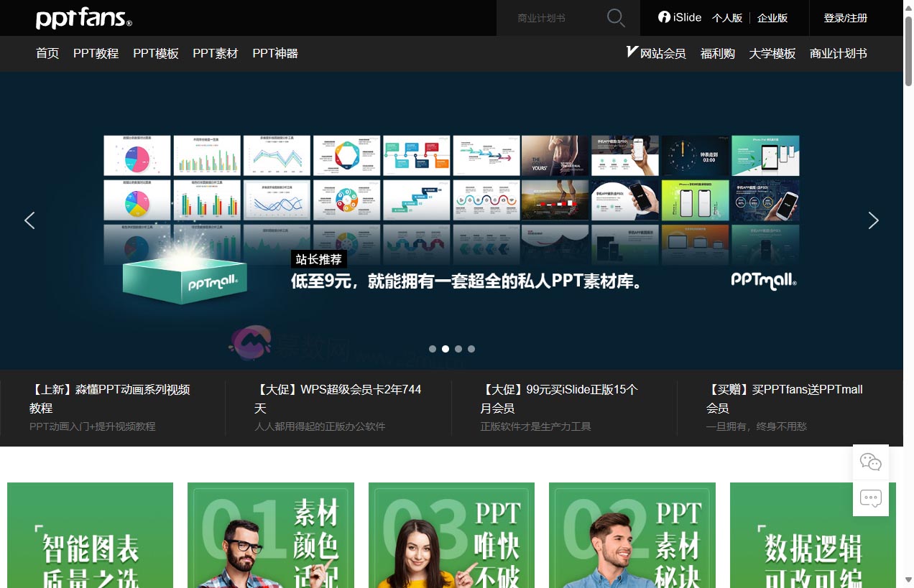Open the PPT神器 section
The width and height of the screenshot is (914, 588).
275,53
